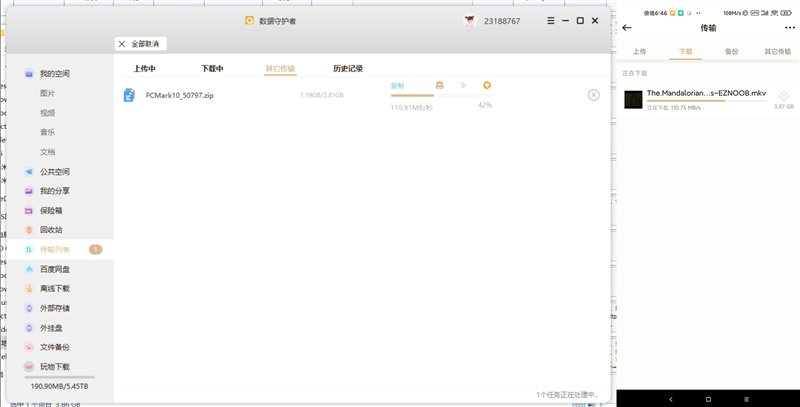Click the Mandalorian video thumbnail
The height and width of the screenshot is (407, 800).
pyautogui.click(x=633, y=98)
